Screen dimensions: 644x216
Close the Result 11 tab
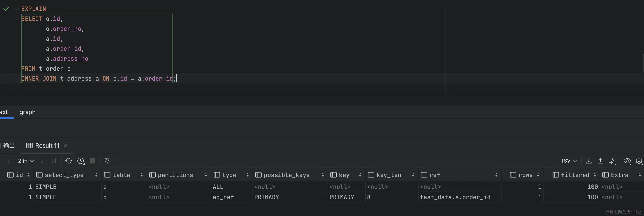pos(66,145)
